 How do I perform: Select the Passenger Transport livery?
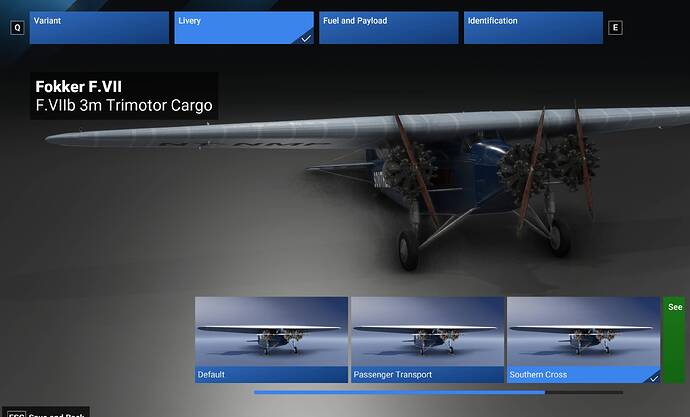427,340
